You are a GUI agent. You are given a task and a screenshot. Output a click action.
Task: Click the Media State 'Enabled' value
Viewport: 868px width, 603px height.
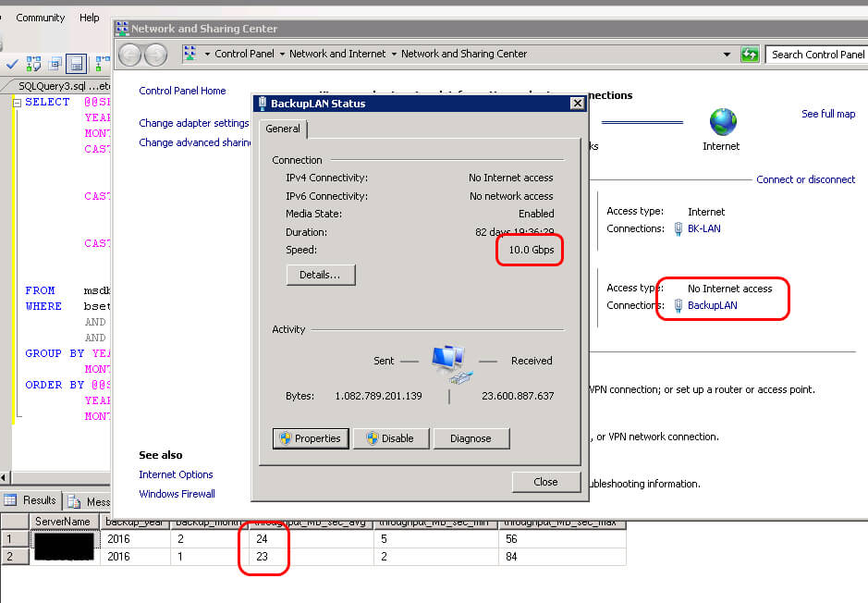(536, 214)
